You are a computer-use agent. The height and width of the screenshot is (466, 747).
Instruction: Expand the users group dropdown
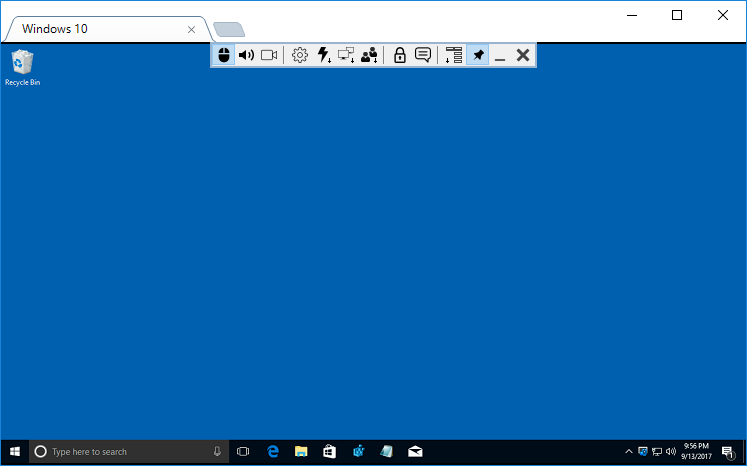(369, 56)
